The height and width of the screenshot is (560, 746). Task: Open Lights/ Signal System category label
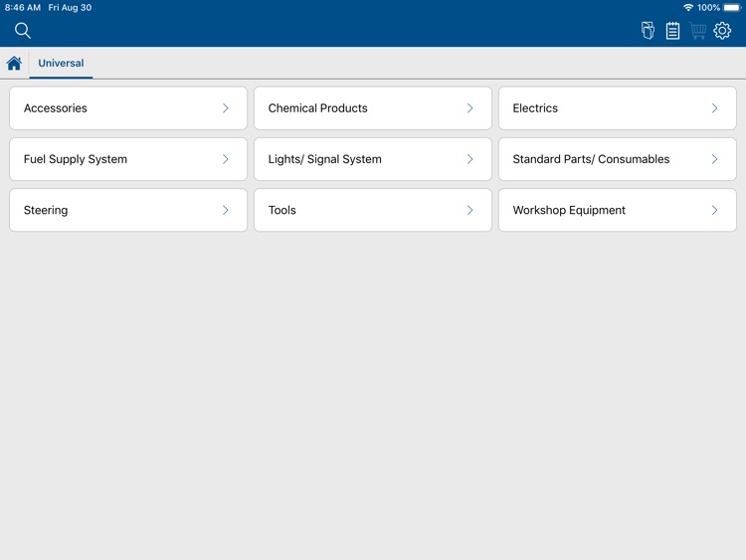coord(325,159)
